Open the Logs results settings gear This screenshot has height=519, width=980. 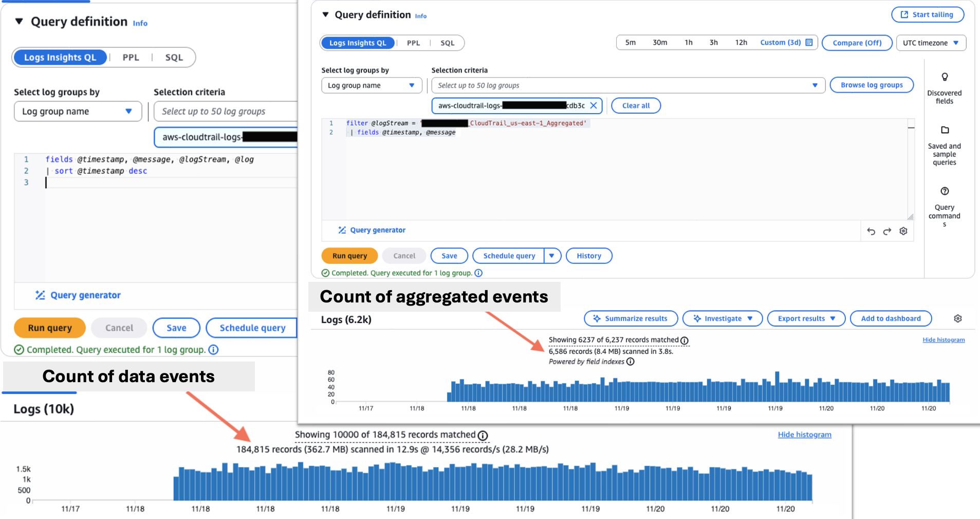pyautogui.click(x=957, y=318)
